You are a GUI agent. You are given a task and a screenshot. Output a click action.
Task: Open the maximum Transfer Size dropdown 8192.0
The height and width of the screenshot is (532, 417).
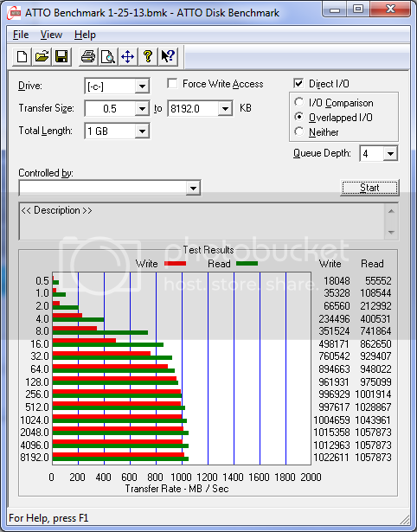tap(225, 109)
